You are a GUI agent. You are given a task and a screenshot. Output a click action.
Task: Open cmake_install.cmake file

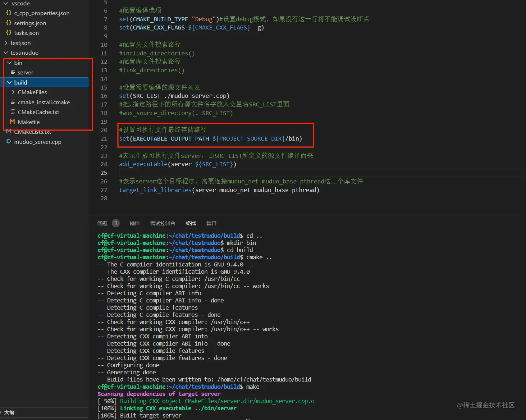(44, 102)
